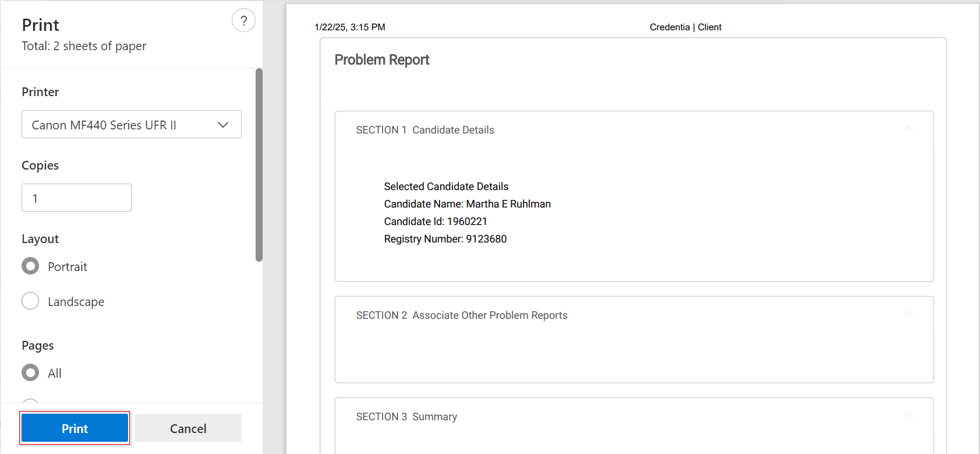Click the Candidate Id 1960221 text
The height and width of the screenshot is (454, 980).
(436, 221)
